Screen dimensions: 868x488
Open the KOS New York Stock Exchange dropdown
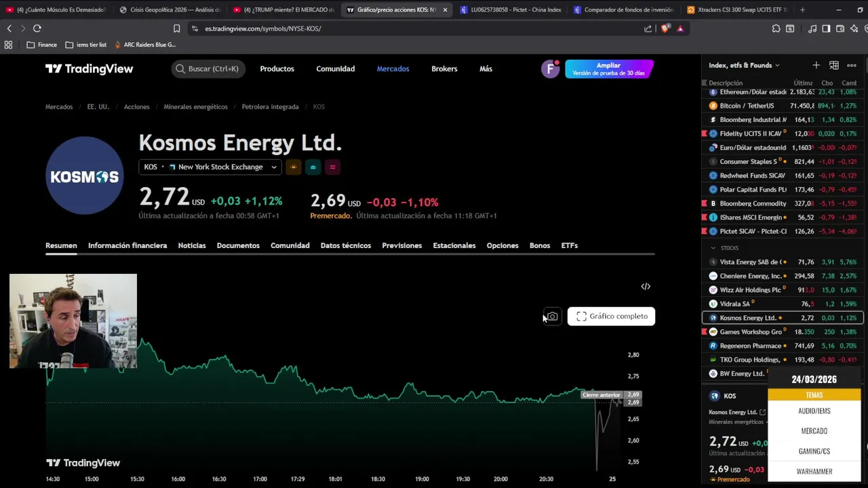pos(210,167)
